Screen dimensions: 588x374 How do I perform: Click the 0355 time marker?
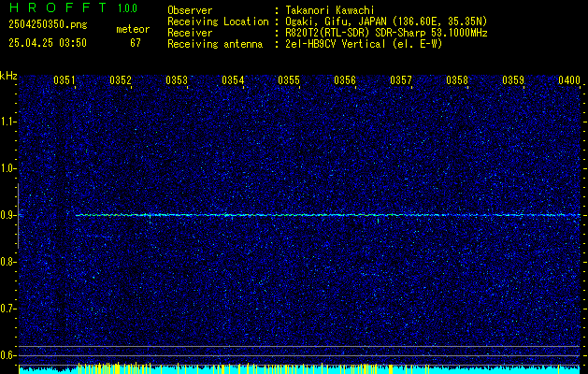click(x=289, y=80)
